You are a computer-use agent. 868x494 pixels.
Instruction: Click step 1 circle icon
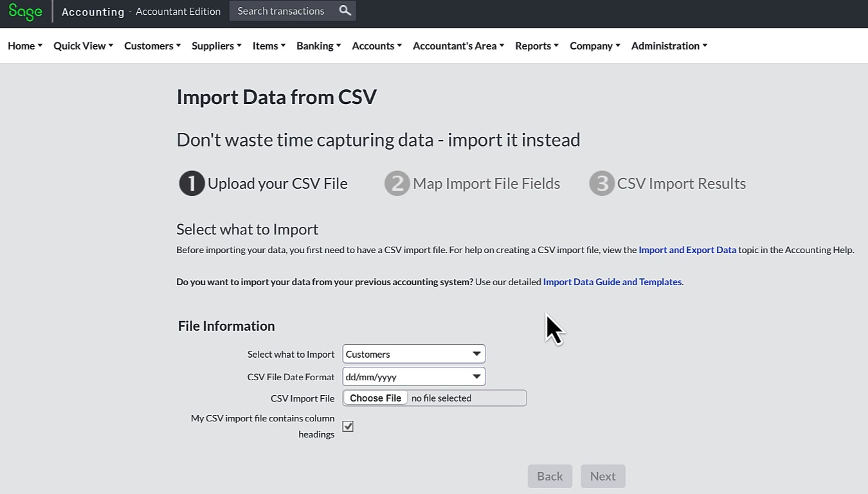[x=192, y=184]
